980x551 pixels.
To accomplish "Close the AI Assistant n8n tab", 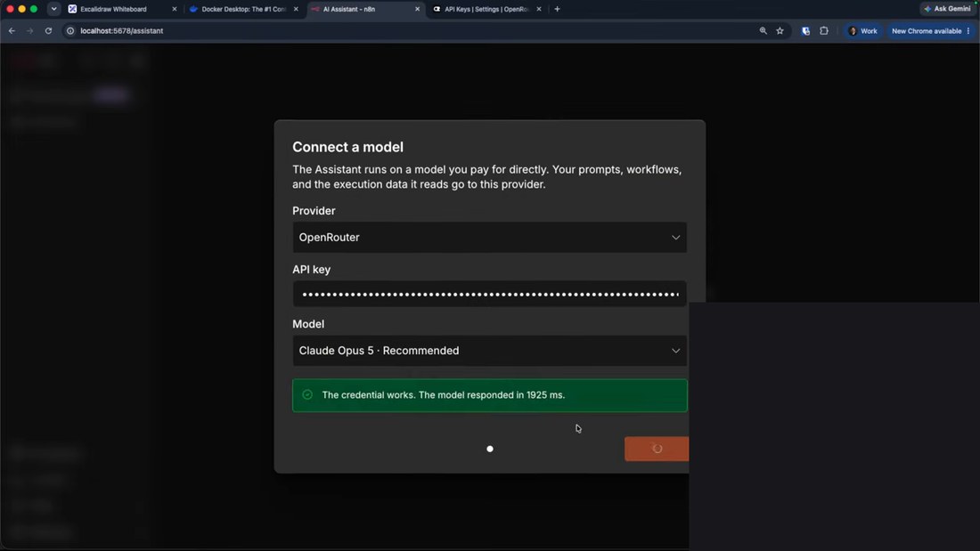I will click(418, 10).
